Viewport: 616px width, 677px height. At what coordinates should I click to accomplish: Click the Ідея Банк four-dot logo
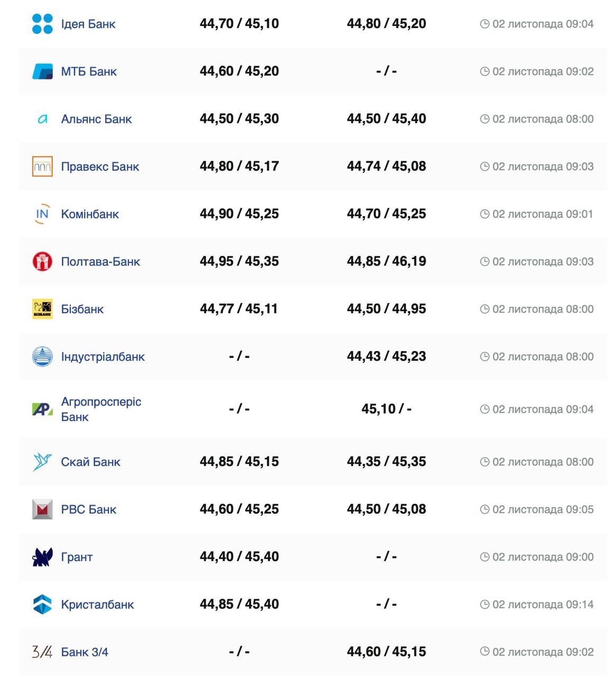42,24
